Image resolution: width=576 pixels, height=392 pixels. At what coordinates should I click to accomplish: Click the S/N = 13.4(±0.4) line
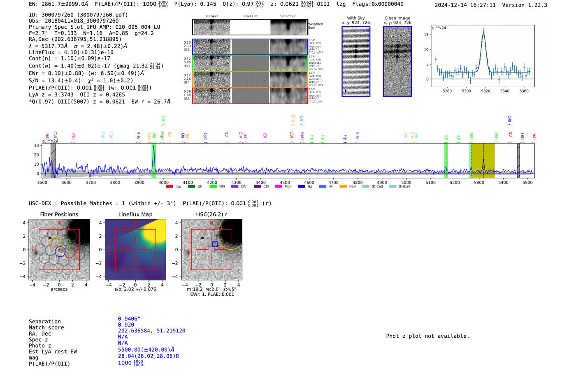81,80
